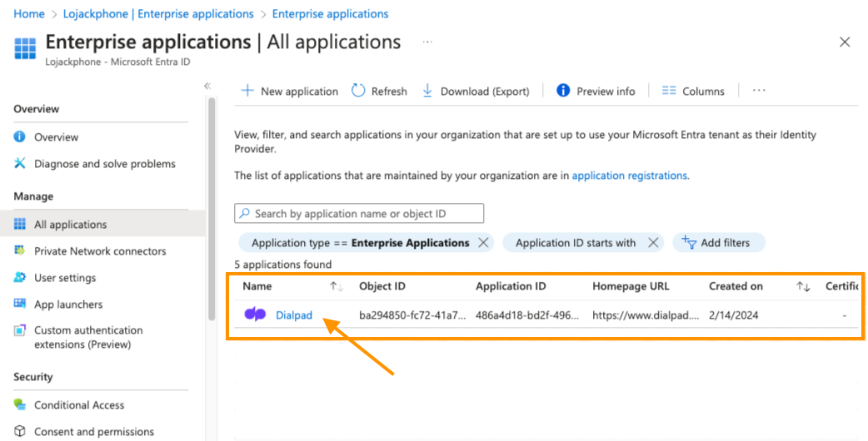Sort by the Created on column arrows

[803, 286]
